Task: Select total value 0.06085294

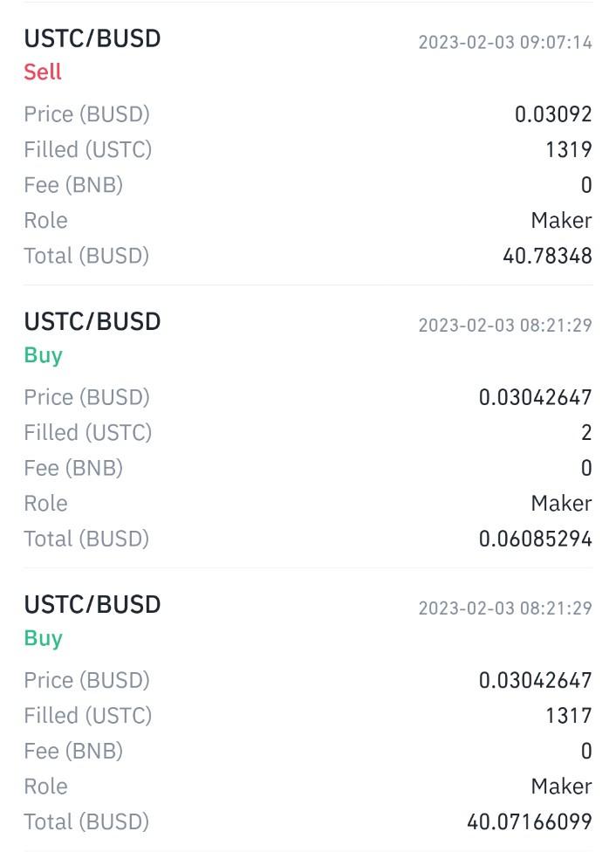Action: pos(535,539)
